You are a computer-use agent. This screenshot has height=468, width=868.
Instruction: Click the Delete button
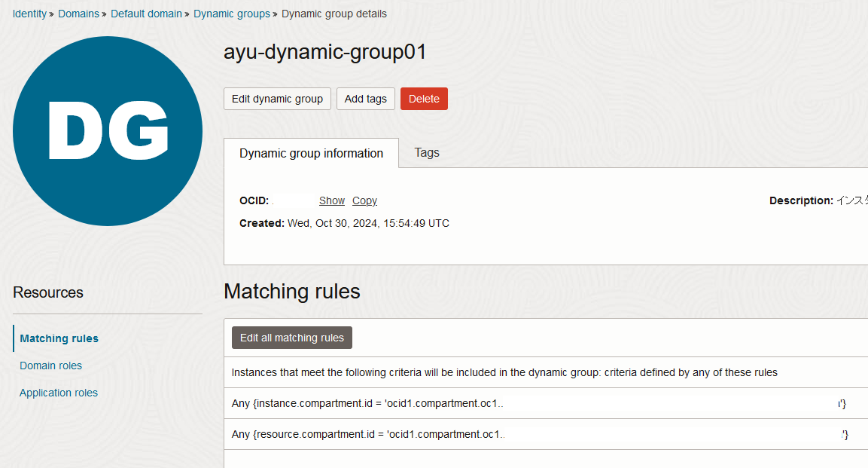[424, 98]
